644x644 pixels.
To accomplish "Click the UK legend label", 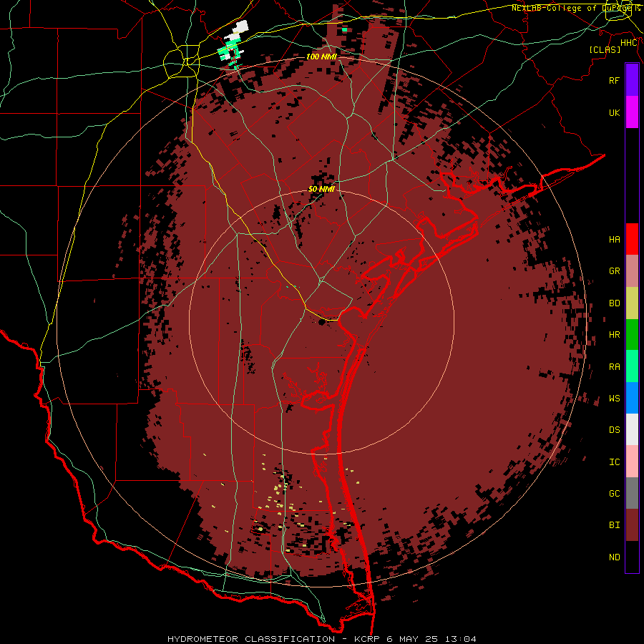I will [x=614, y=112].
